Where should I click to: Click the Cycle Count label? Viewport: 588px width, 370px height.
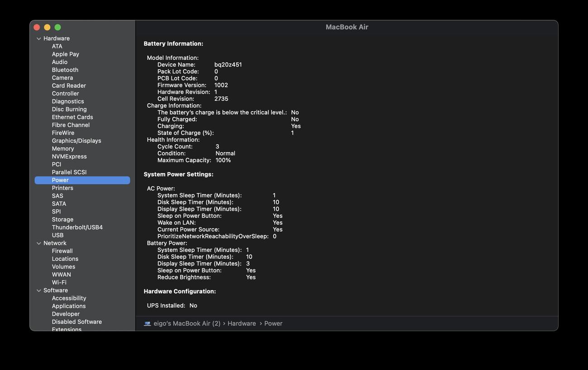(175, 147)
